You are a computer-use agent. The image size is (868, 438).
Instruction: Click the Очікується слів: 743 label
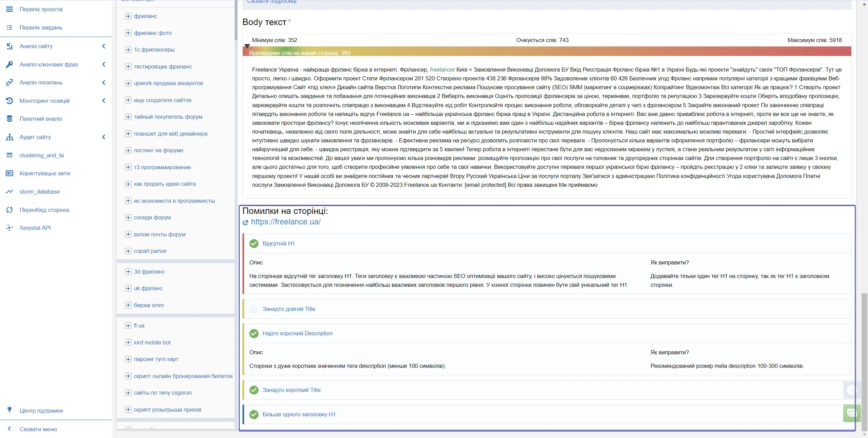tap(542, 40)
